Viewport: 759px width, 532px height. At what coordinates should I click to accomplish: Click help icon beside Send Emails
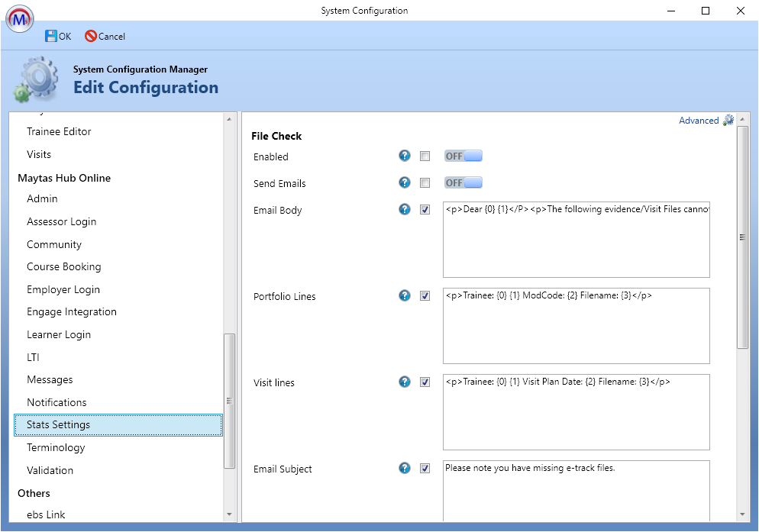405,183
